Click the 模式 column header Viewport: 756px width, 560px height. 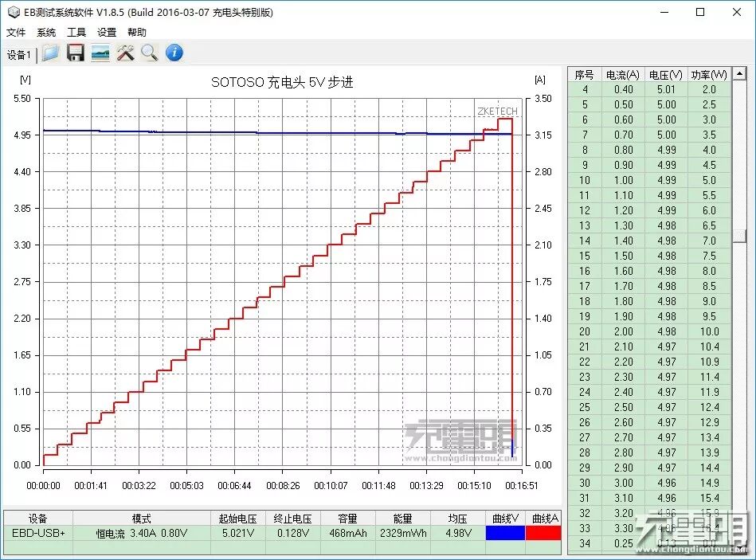coord(141,519)
